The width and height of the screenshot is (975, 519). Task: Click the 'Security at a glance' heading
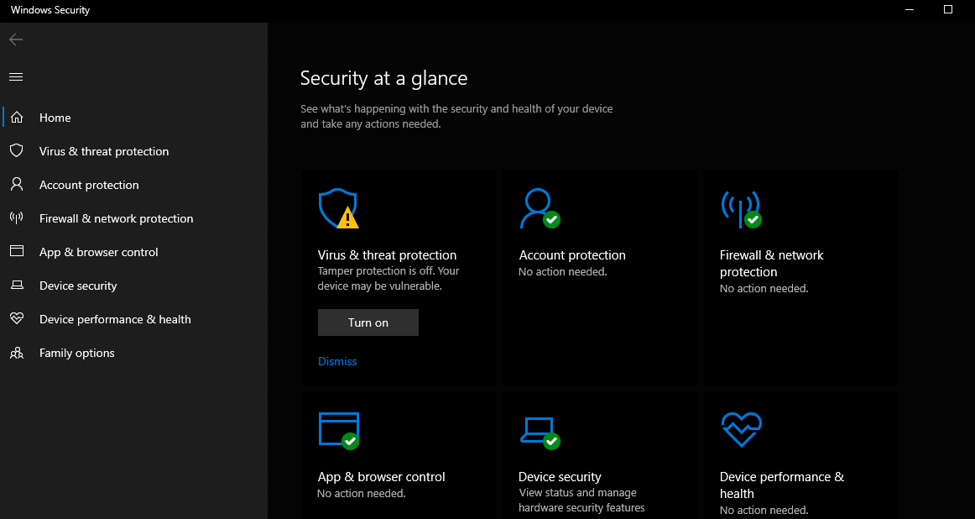384,78
